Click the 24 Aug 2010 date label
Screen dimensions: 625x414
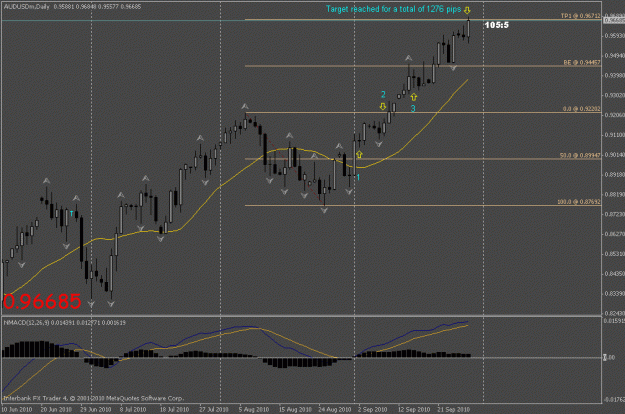tap(334, 409)
